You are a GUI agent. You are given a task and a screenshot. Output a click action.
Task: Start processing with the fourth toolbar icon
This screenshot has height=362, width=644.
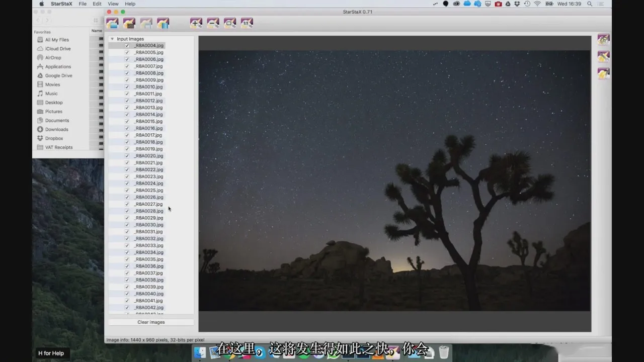[x=163, y=23]
